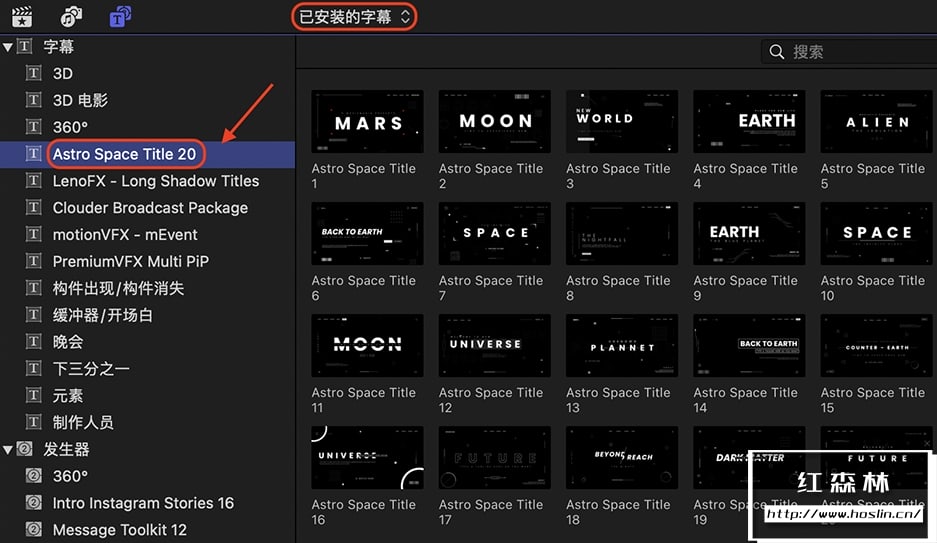Open the 已安装的字幕 dropdown

click(x=354, y=17)
